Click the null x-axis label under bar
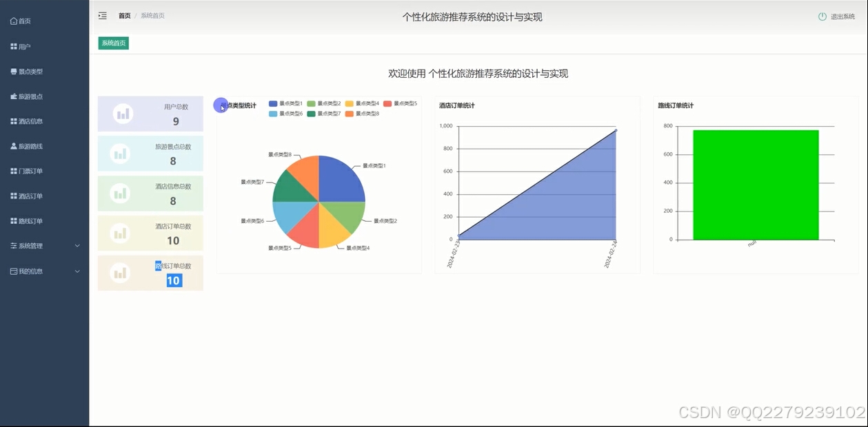Image resolution: width=868 pixels, height=427 pixels. tap(752, 243)
